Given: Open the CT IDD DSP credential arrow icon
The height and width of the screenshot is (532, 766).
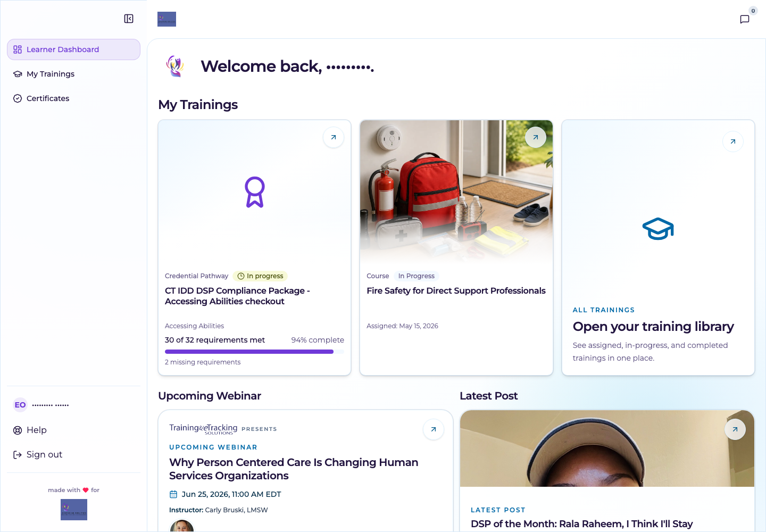Looking at the screenshot, I should [334, 137].
